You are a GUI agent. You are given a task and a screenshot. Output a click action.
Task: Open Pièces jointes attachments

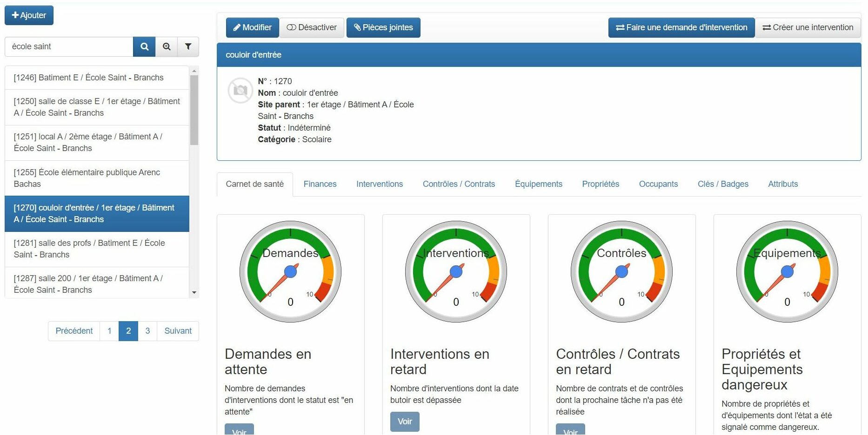click(383, 27)
